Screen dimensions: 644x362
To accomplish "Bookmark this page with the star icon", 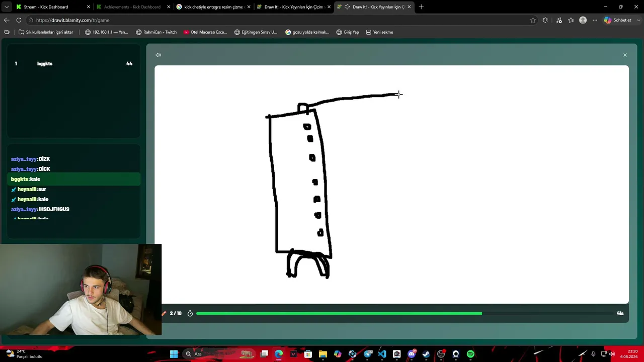I will 533,20.
